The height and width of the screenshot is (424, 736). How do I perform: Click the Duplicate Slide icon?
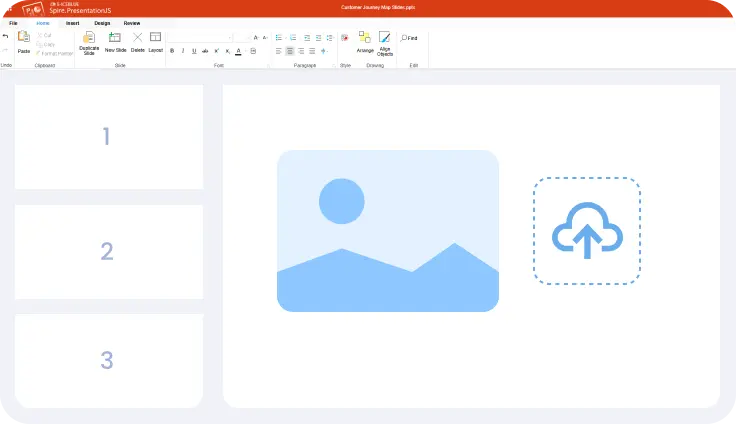coord(89,40)
